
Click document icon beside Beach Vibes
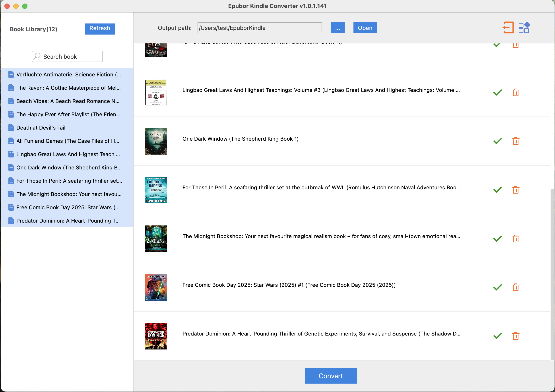pos(11,101)
